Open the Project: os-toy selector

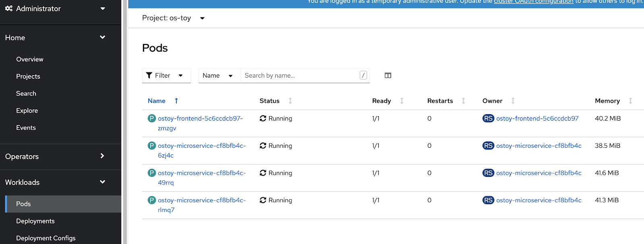[173, 18]
